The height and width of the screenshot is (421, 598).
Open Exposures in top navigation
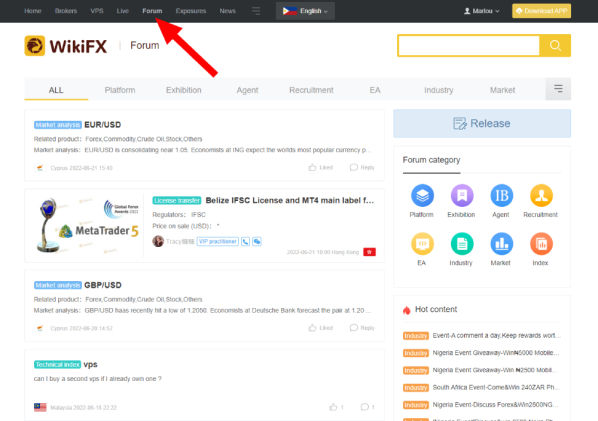point(191,11)
